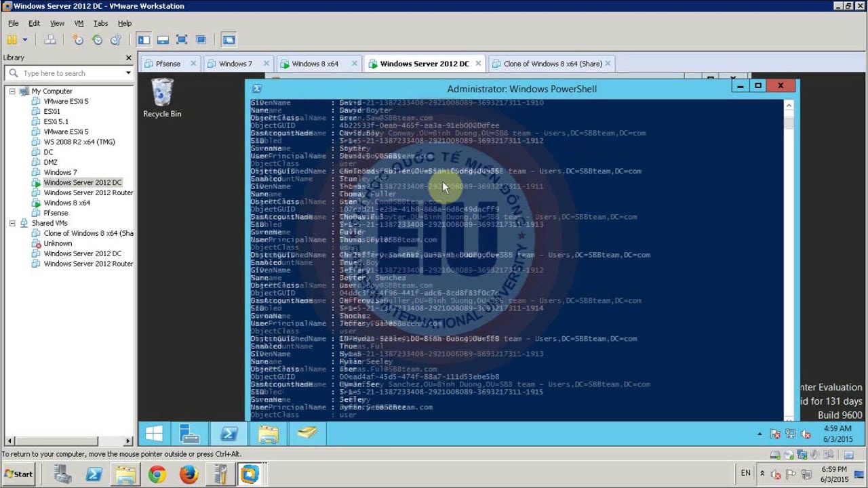Open the Tabs menu
This screenshot has width=868, height=488.
click(x=100, y=23)
